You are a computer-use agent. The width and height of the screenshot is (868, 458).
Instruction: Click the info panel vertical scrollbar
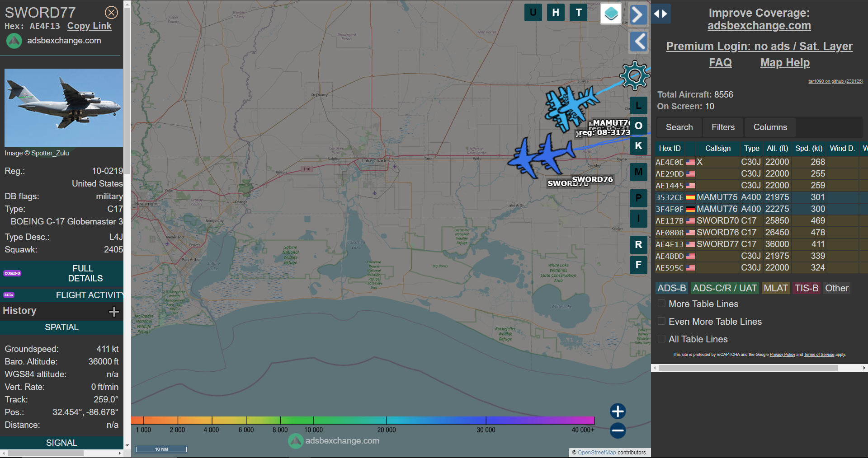point(127,90)
